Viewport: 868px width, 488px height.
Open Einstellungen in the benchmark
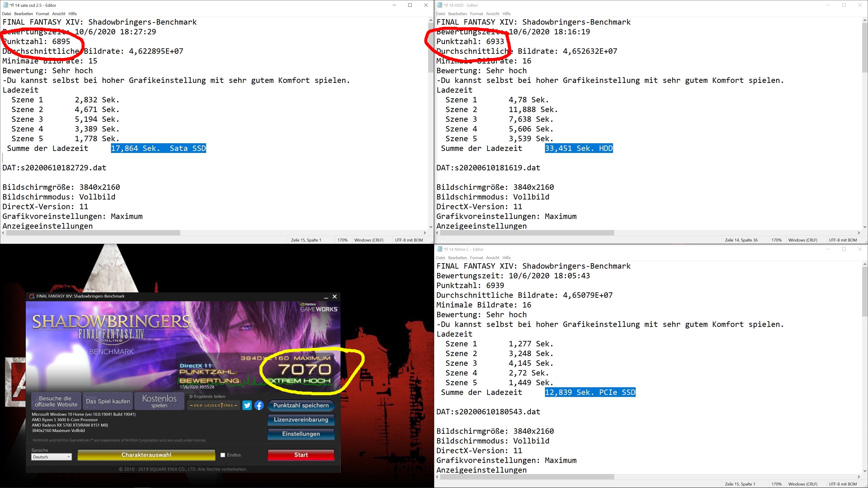301,434
